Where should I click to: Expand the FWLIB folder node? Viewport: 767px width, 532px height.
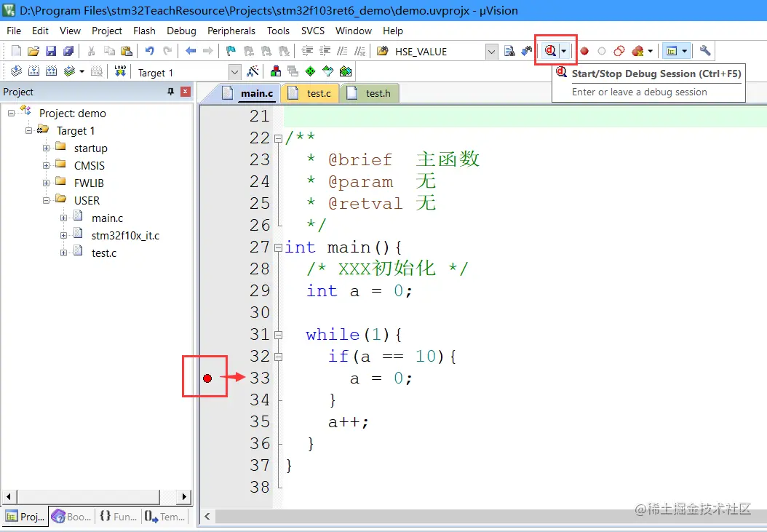(46, 183)
